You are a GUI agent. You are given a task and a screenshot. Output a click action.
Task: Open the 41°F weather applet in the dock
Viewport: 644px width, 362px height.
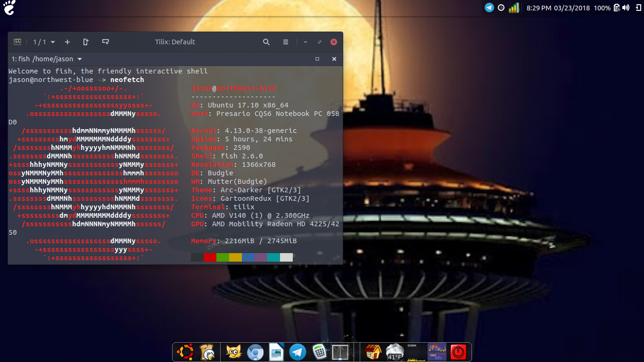click(x=395, y=352)
